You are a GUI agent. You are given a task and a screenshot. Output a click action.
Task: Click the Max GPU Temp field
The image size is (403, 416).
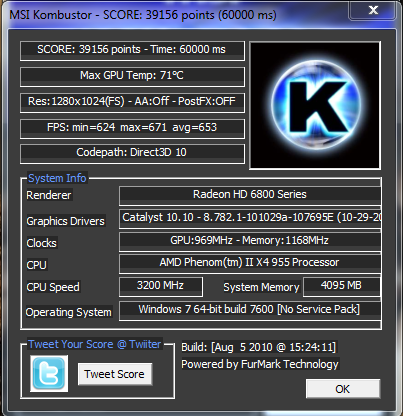(132, 77)
